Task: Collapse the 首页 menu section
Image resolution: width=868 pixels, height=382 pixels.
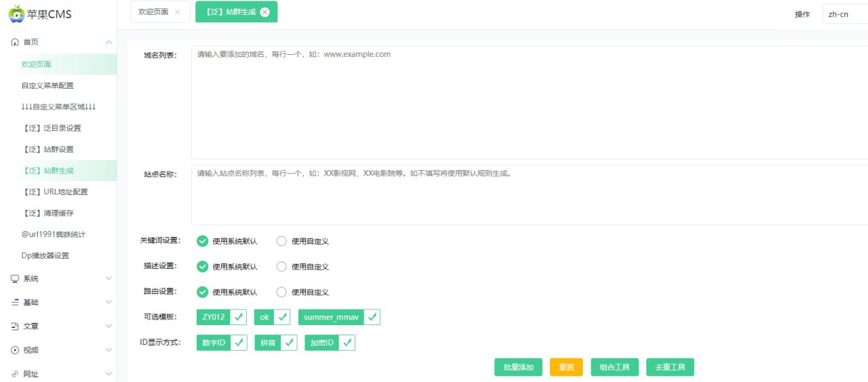Action: coord(108,42)
